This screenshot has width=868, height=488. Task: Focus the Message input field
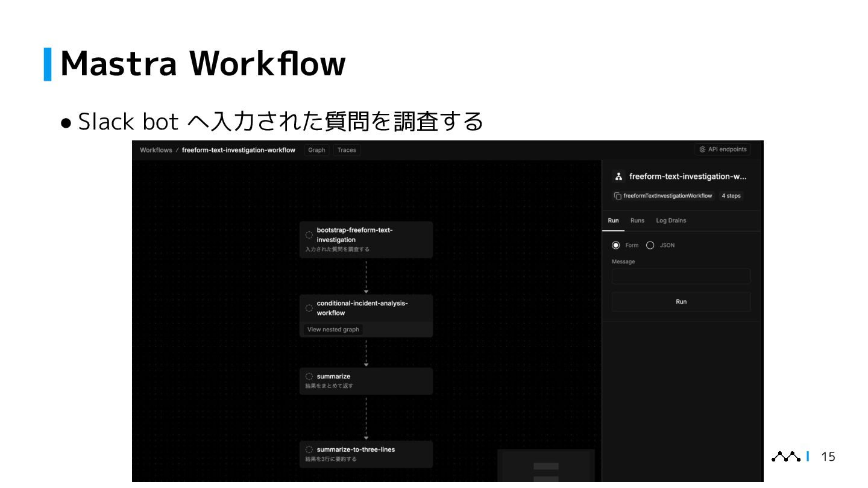(x=681, y=277)
